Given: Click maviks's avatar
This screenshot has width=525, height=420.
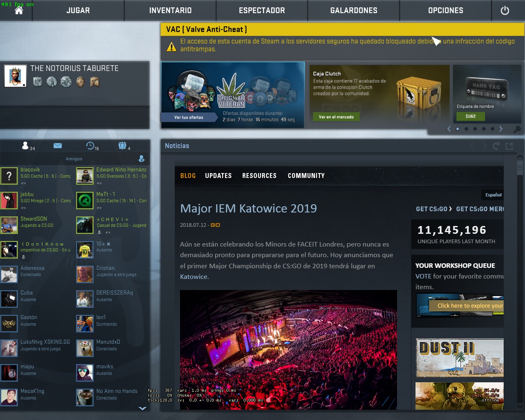Looking at the screenshot, I should pyautogui.click(x=85, y=373).
